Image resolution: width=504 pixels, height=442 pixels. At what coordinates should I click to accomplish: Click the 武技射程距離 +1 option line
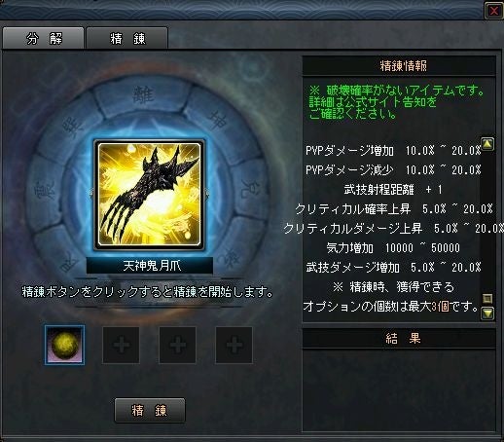393,190
